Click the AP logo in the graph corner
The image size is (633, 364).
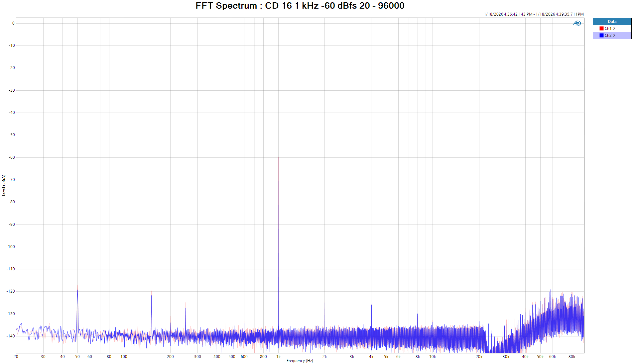[x=577, y=23]
